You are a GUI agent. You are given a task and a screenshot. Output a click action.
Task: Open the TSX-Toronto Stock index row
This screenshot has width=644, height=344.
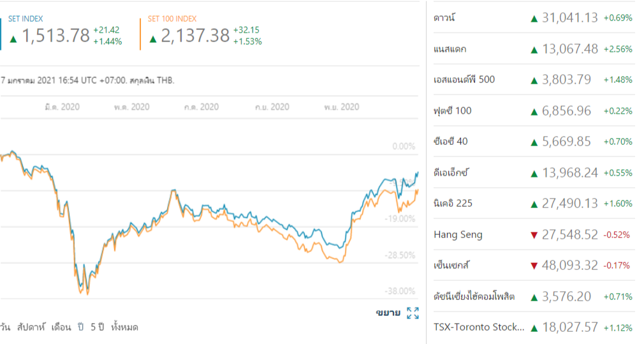[x=479, y=327]
